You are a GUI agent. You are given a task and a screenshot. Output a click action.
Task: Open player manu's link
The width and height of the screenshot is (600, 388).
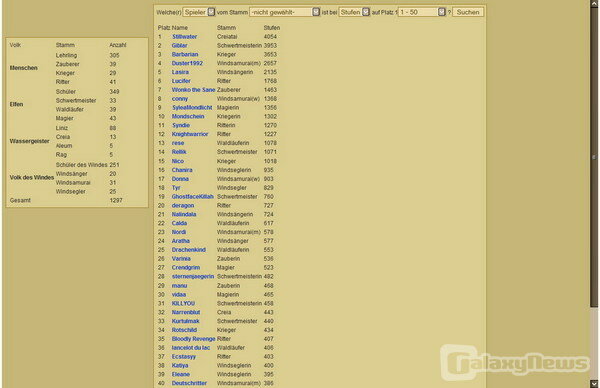coord(179,285)
